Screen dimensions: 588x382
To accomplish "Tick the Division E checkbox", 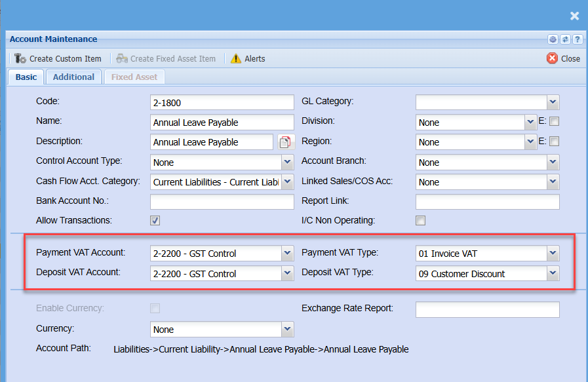I will pos(554,121).
